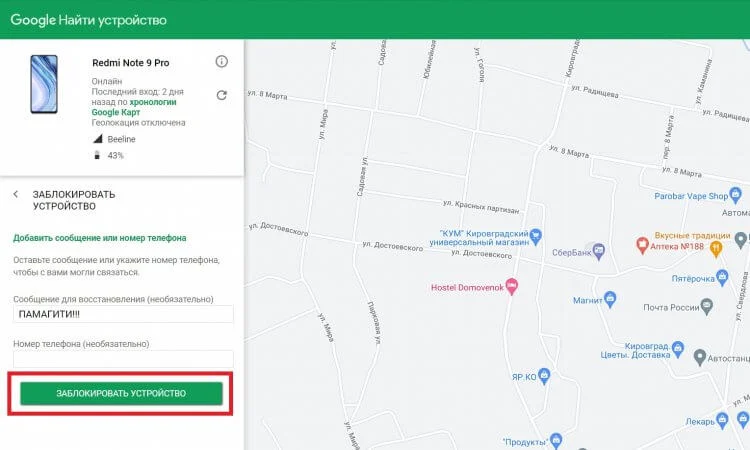This screenshot has width=750, height=450.
Task: Click the device info icon
Action: coord(222,62)
